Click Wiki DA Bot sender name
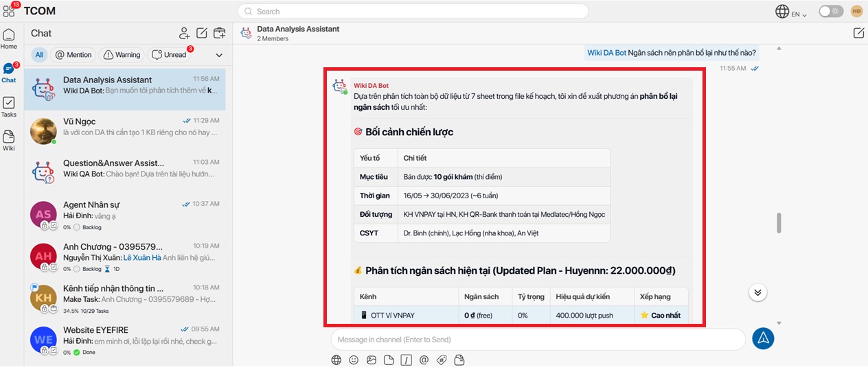The height and width of the screenshot is (376, 868). click(x=371, y=85)
